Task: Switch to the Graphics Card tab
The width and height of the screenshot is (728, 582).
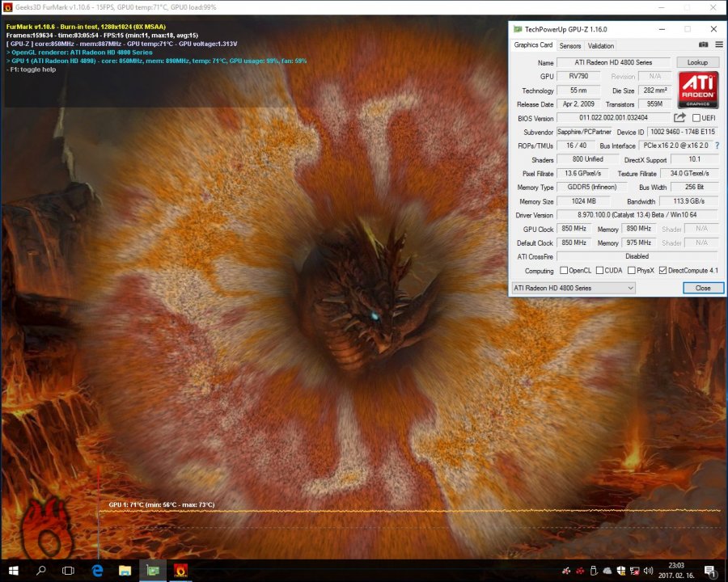Action: click(533, 45)
